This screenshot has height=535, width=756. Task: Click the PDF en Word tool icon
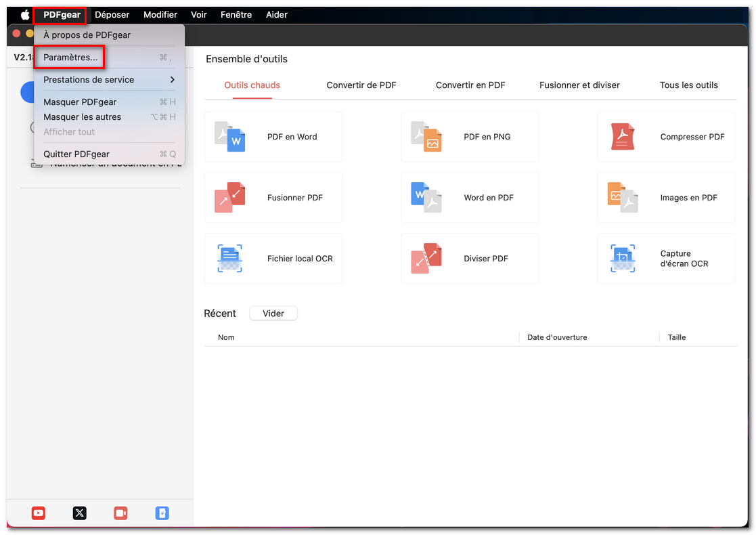click(230, 137)
